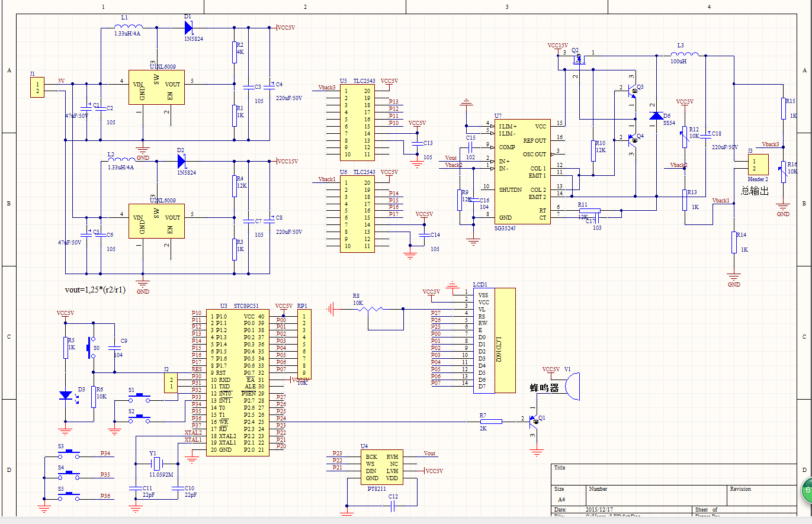Click the U6 TLC2543 ADC chip
This screenshot has height=524, width=812.
point(357,214)
